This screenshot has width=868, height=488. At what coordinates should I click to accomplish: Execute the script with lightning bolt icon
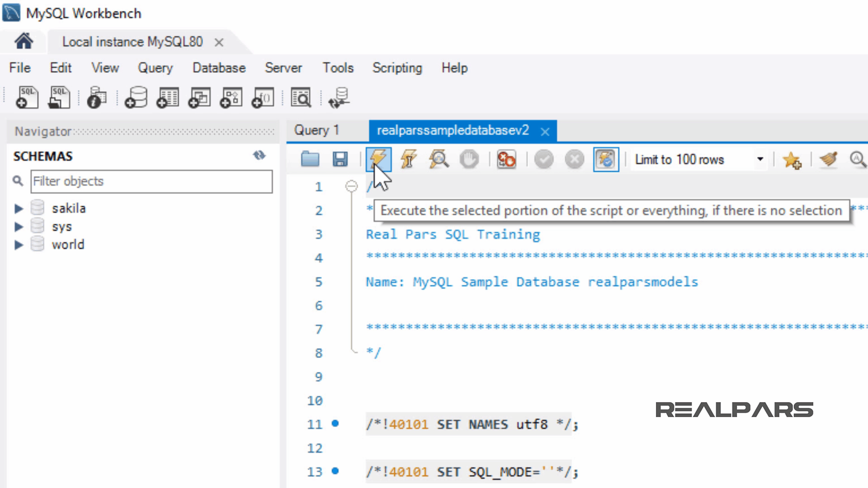click(378, 159)
